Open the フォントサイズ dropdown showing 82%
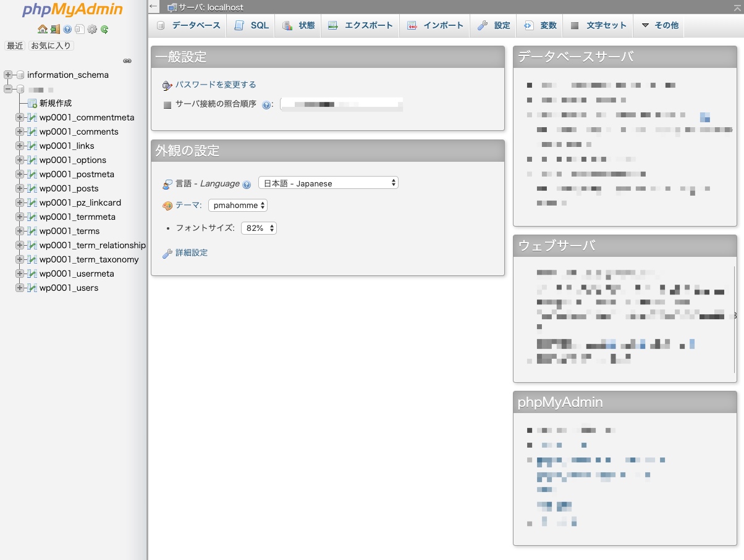The height and width of the screenshot is (560, 744). tap(258, 228)
